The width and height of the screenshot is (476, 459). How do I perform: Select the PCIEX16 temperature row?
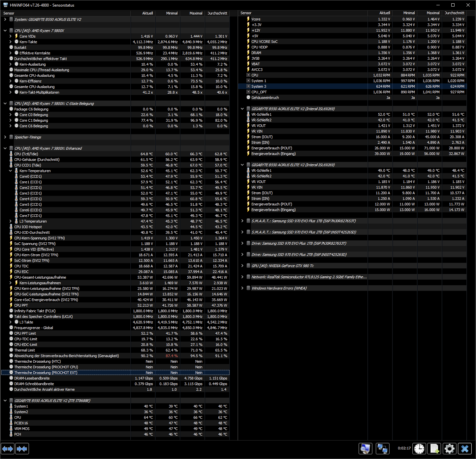(115, 423)
